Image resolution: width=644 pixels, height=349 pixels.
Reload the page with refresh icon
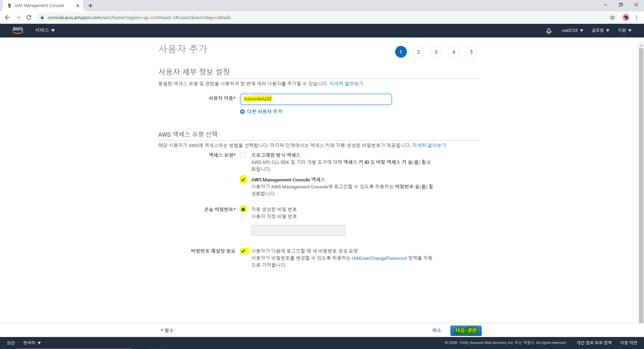pos(29,17)
